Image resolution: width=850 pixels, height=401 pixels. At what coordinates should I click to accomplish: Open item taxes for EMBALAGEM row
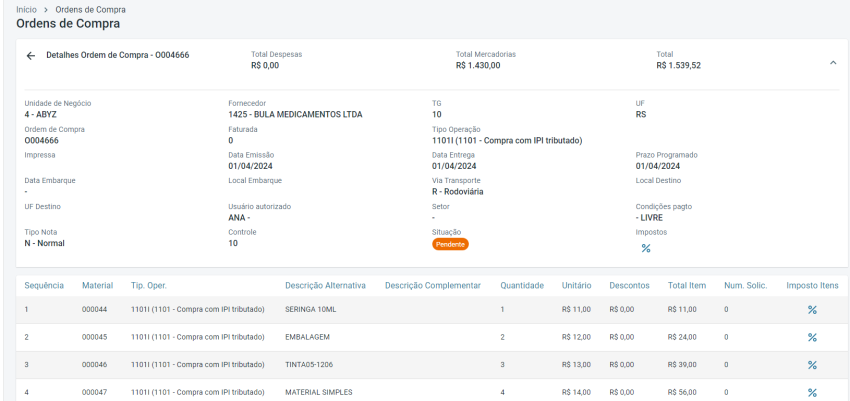pos(812,338)
